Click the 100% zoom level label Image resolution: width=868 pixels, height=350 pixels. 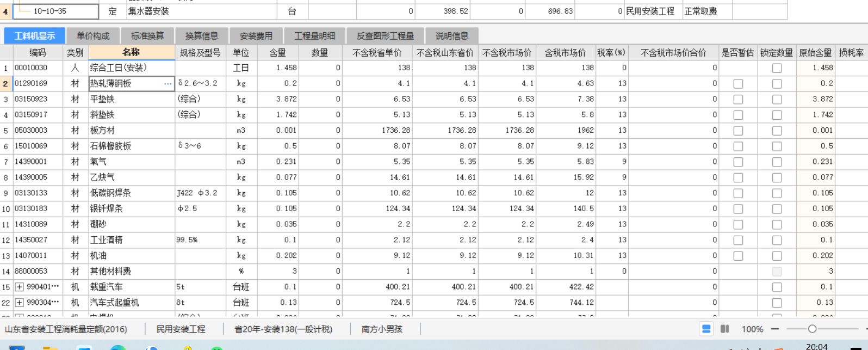[x=752, y=329]
